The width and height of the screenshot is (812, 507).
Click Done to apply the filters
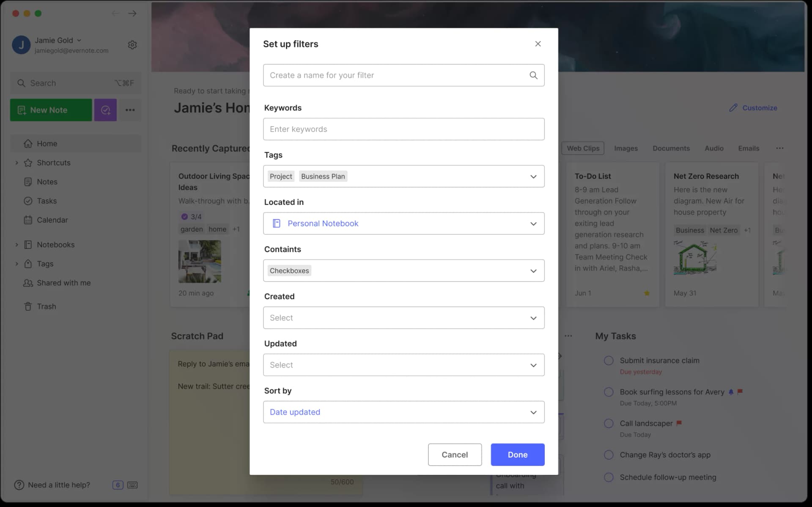517,455
